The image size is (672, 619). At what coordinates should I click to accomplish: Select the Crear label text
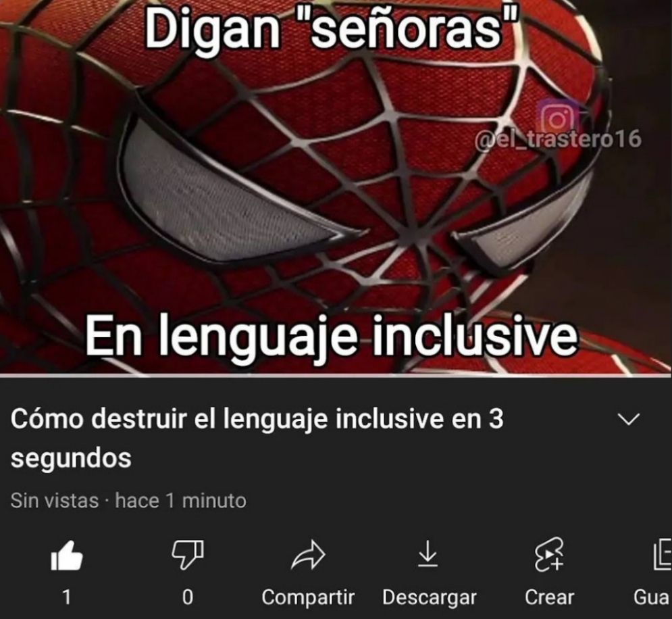550,597
